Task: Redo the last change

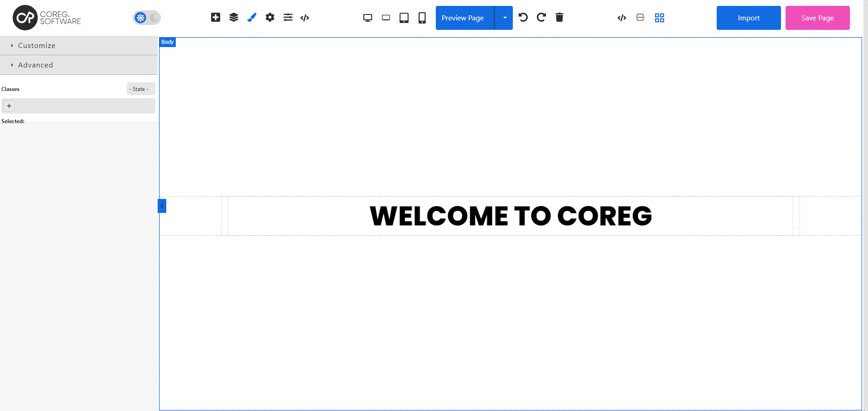Action: click(541, 17)
